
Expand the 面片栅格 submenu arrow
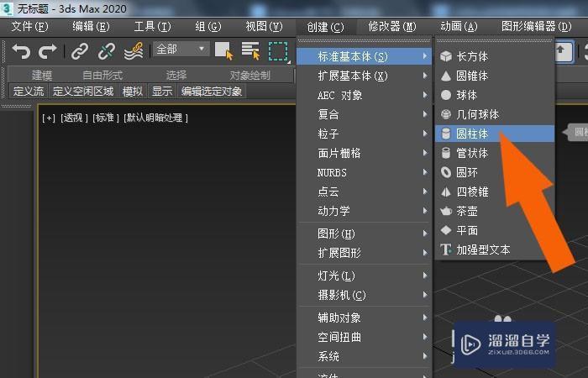(x=425, y=153)
